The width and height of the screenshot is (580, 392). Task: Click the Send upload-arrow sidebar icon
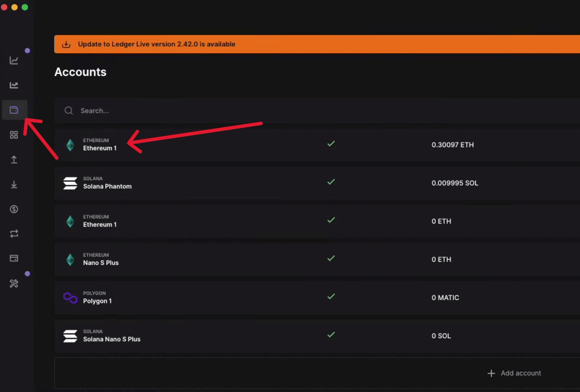(x=14, y=160)
